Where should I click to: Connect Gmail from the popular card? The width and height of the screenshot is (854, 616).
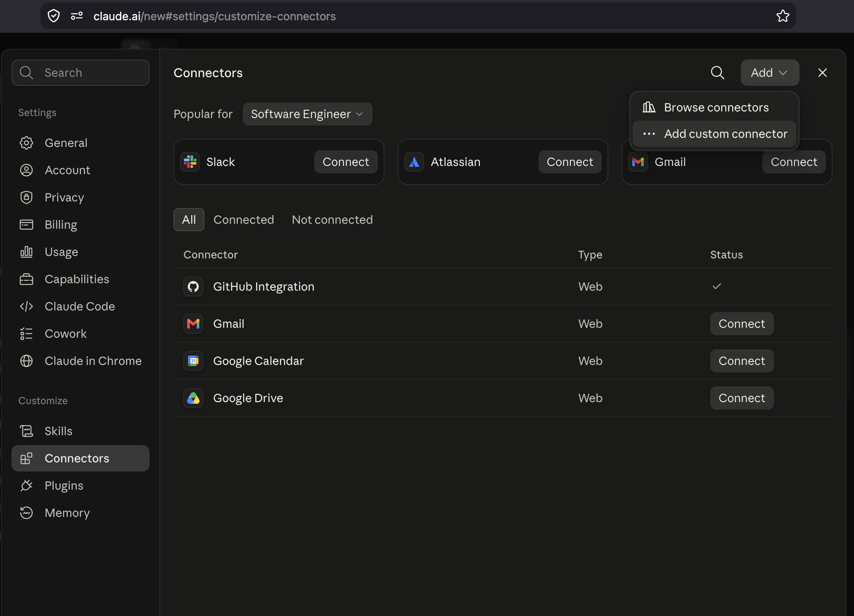point(794,162)
